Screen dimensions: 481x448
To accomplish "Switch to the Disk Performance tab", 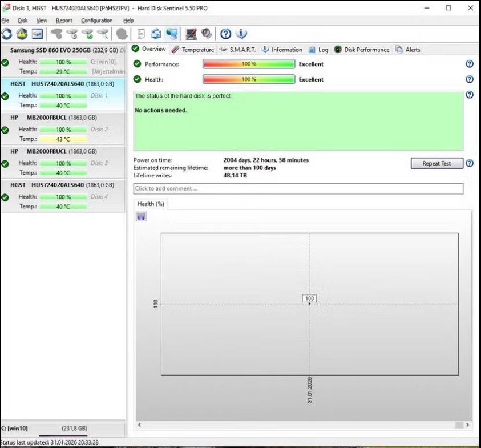I will point(362,50).
